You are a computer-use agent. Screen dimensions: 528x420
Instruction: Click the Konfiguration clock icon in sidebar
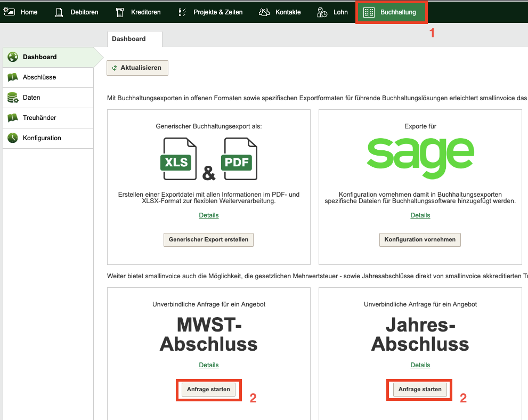click(13, 138)
